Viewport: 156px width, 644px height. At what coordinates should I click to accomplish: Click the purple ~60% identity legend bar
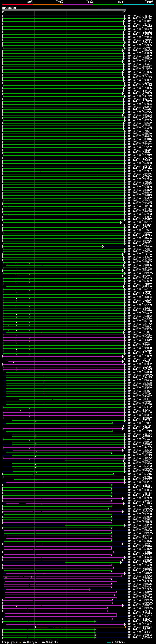click(x=78, y=4)
